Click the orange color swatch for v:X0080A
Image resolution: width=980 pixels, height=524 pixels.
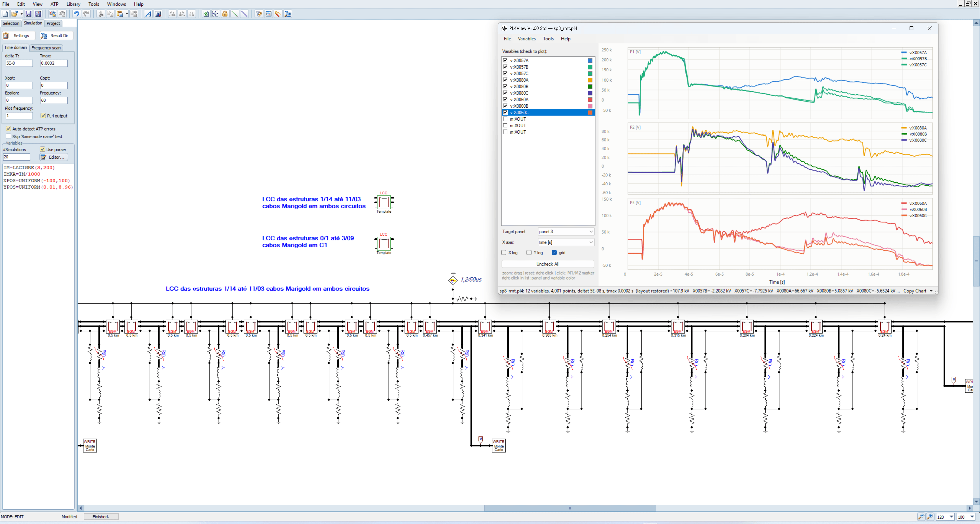tap(590, 80)
